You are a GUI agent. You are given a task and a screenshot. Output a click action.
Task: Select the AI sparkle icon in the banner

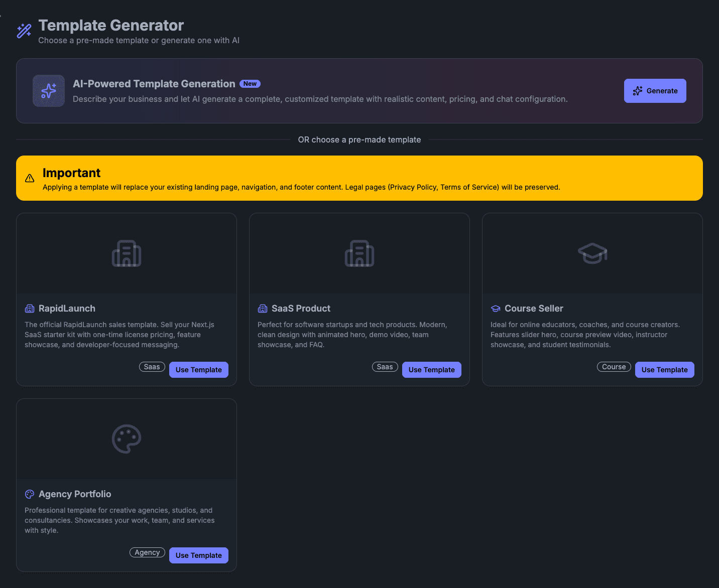[48, 91]
